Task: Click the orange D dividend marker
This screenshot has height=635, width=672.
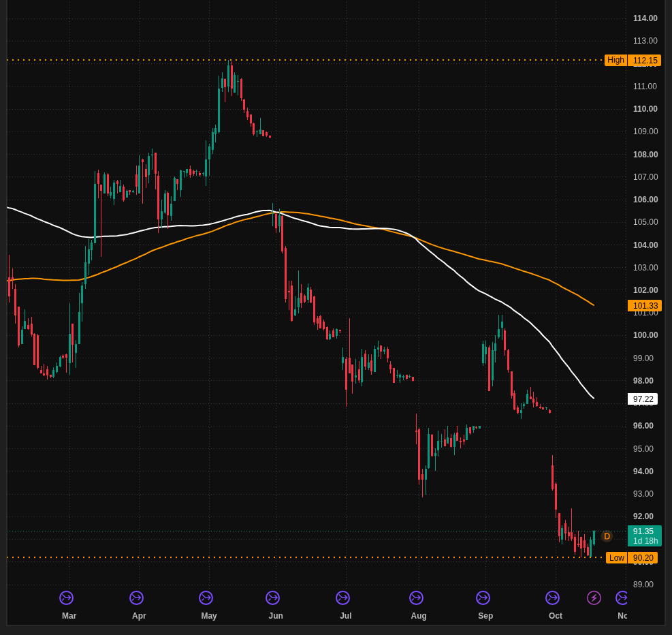Action: coord(607,536)
